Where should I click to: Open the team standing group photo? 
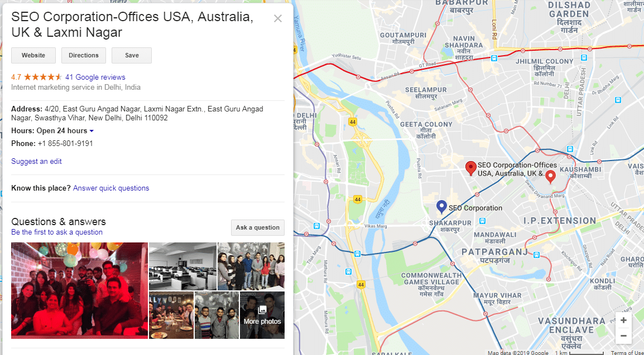click(x=251, y=266)
